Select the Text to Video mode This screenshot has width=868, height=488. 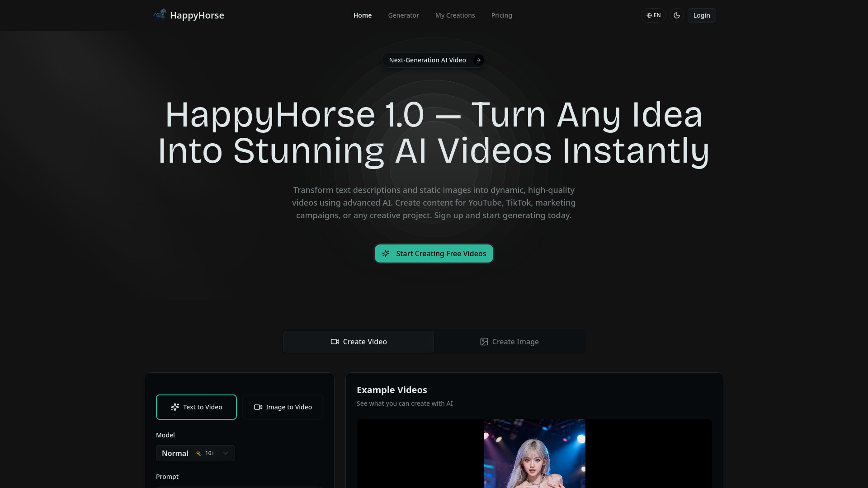(196, 407)
